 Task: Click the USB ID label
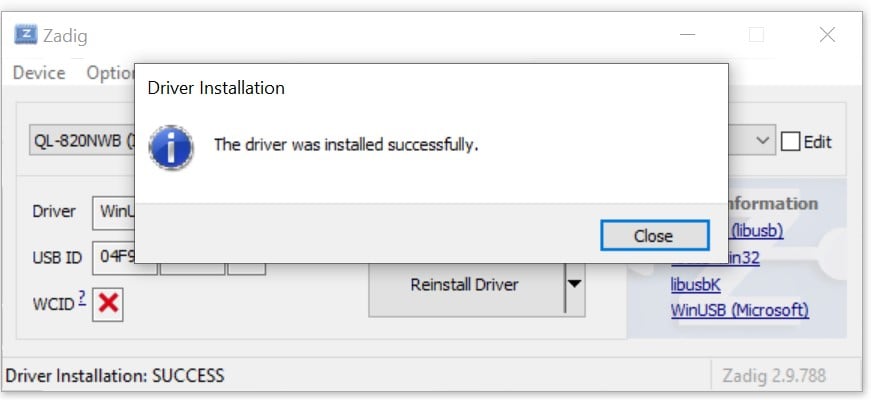coord(57,258)
